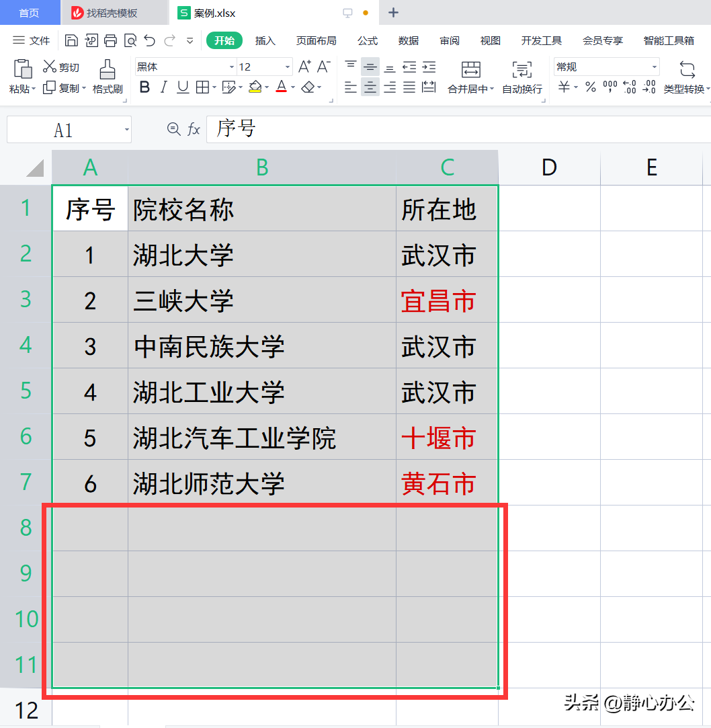The image size is (711, 728).
Task: Decrease font size with A- icon
Action: 323,67
